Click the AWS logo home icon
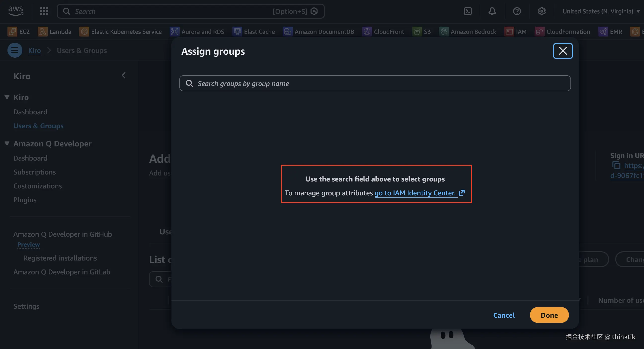 click(x=15, y=11)
